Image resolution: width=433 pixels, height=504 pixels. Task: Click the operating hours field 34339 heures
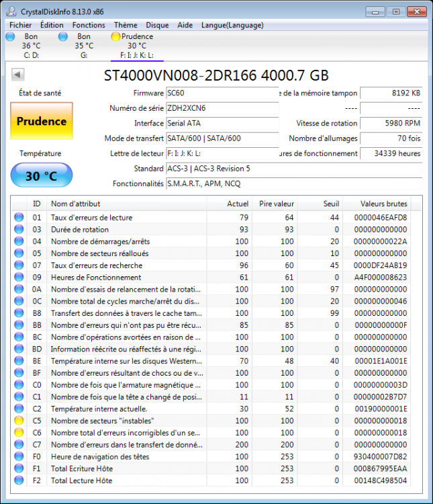click(391, 154)
